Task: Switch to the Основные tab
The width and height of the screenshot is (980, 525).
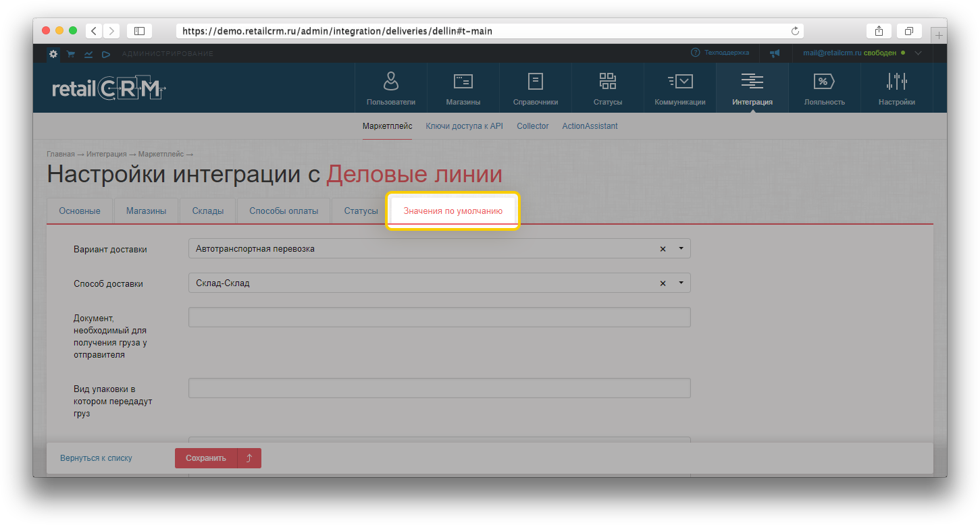Action: click(x=80, y=211)
